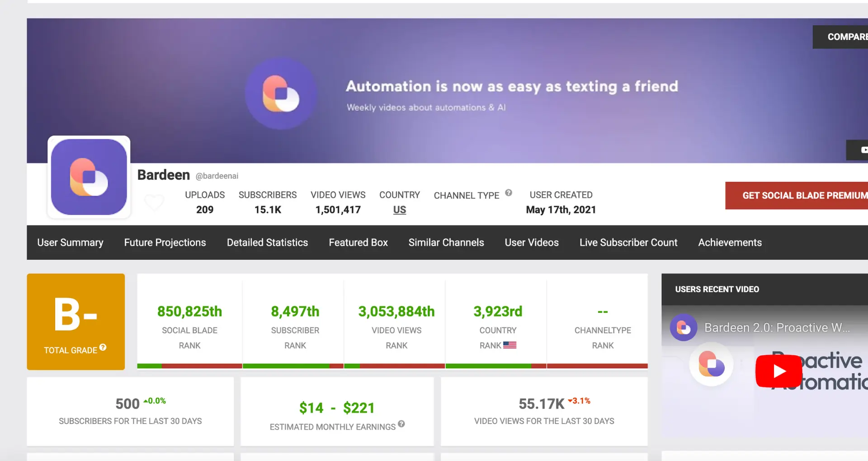The height and width of the screenshot is (461, 868).
Task: Click the Subscriber Rank progress bar
Action: coord(293,366)
